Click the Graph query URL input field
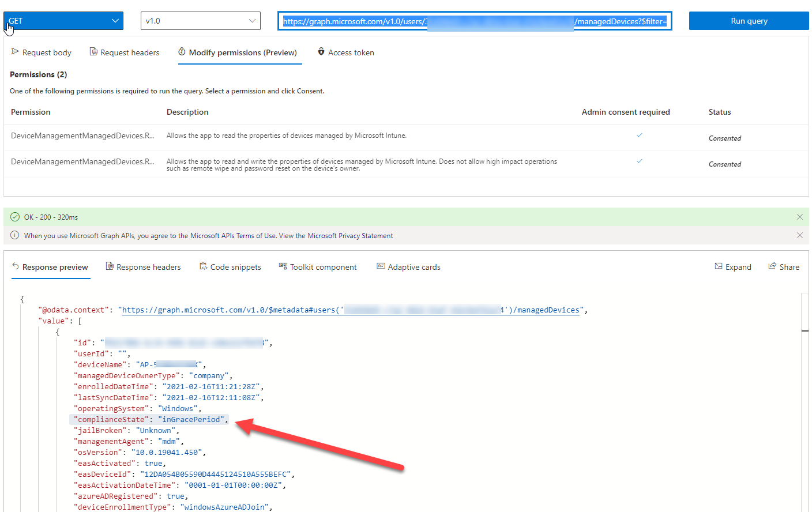 coord(475,21)
